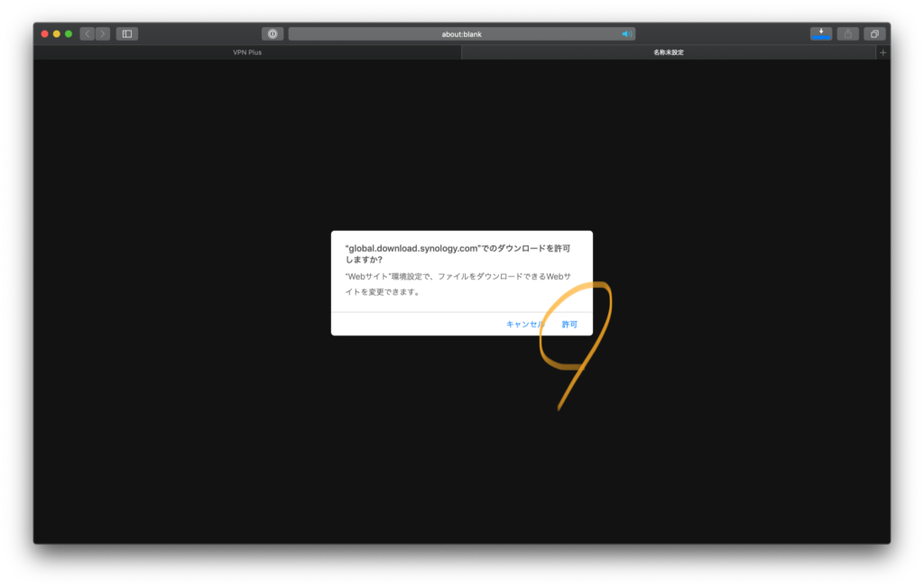Show the tab overview

click(x=873, y=33)
